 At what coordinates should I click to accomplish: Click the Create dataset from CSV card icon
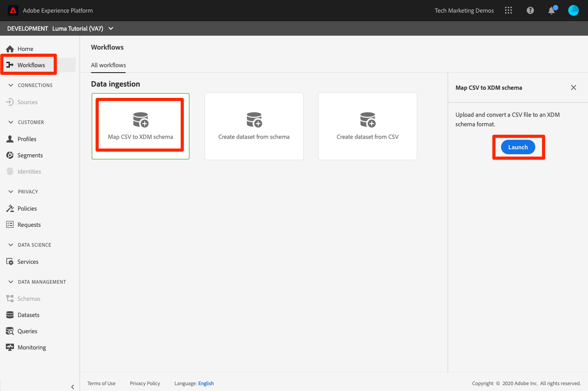368,120
